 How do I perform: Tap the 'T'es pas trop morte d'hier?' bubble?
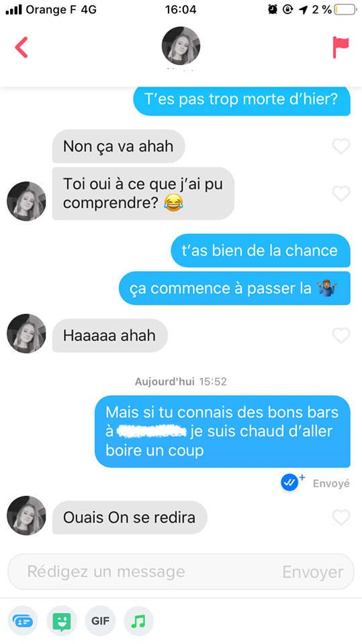pos(242,100)
